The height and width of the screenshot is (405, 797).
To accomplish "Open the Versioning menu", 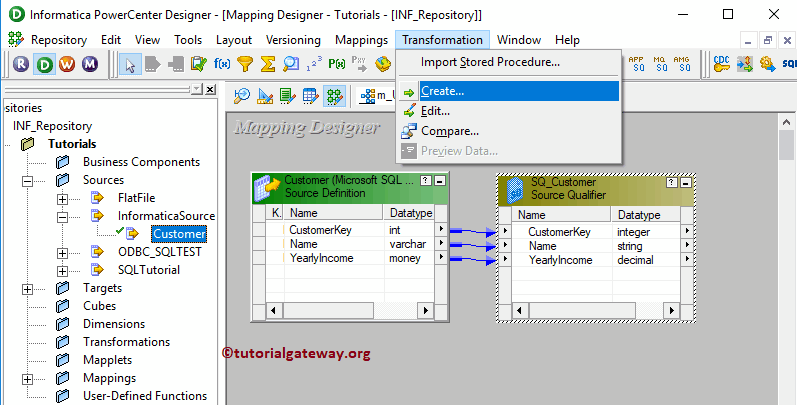I will click(x=293, y=40).
